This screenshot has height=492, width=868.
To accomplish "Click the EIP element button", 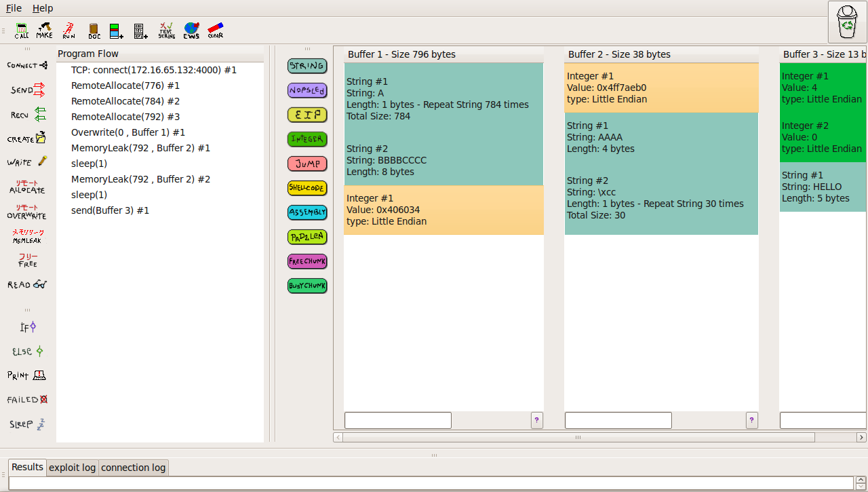I will click(x=307, y=115).
